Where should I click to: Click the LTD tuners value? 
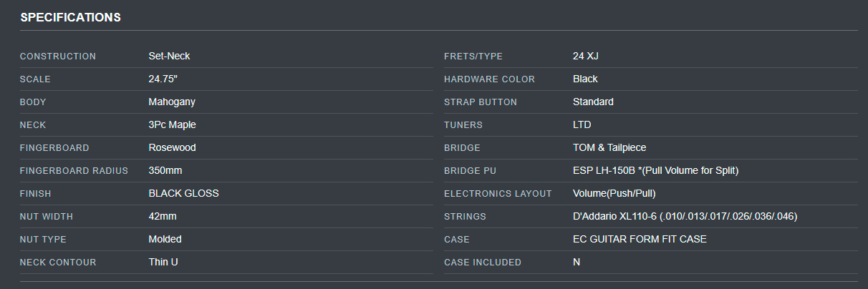pyautogui.click(x=582, y=124)
